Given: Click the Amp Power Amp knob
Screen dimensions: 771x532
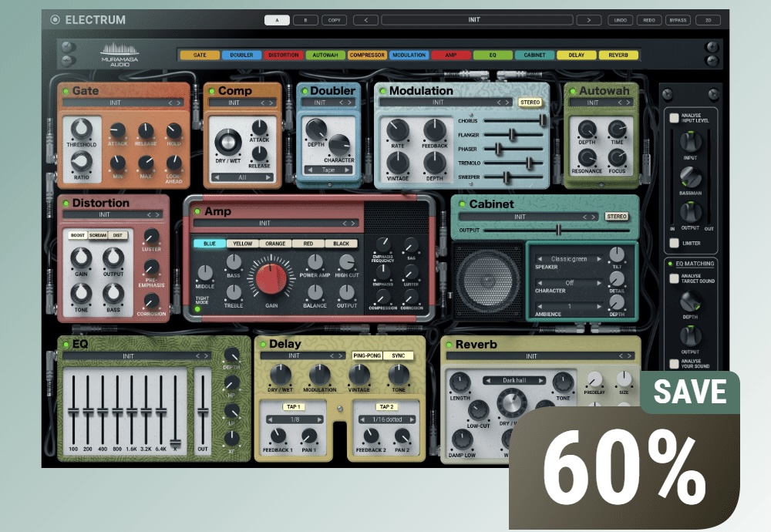Looking at the screenshot, I should coord(315,262).
